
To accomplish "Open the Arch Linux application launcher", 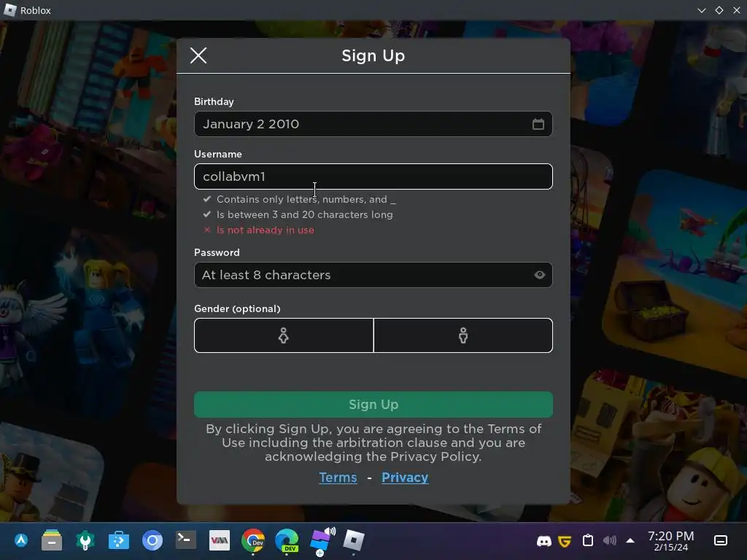I will (21, 540).
